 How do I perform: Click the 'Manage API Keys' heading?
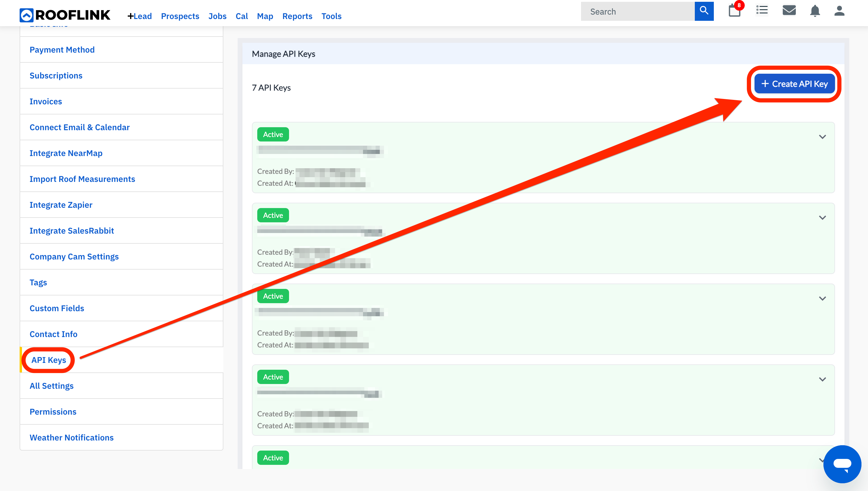coord(283,54)
